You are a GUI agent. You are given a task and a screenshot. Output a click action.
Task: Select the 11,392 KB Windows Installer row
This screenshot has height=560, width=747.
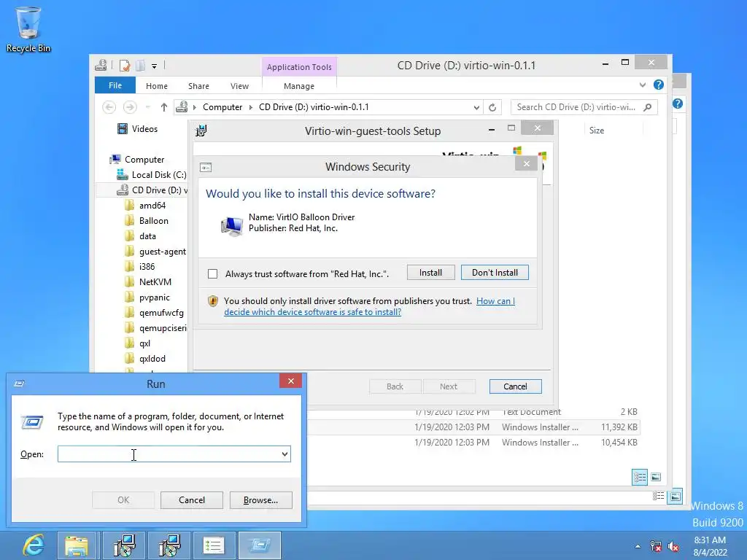[x=473, y=427]
